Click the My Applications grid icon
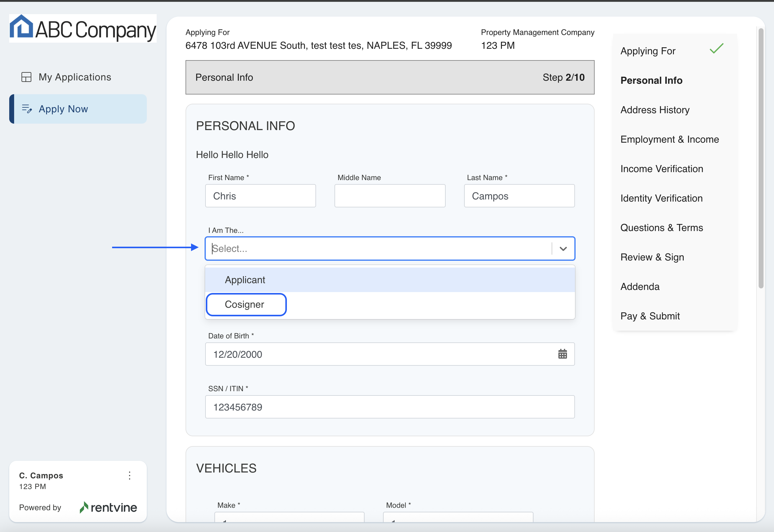 click(26, 77)
